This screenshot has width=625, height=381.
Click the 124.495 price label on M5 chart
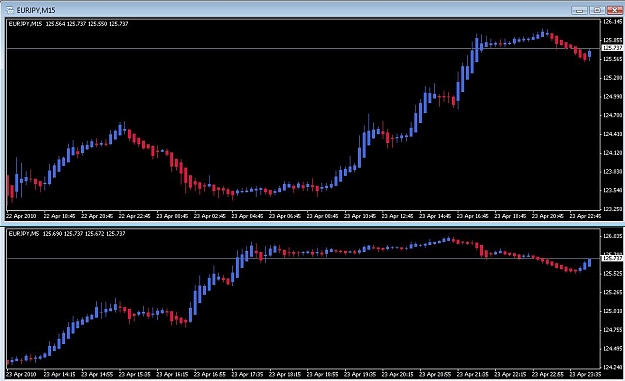pos(613,349)
